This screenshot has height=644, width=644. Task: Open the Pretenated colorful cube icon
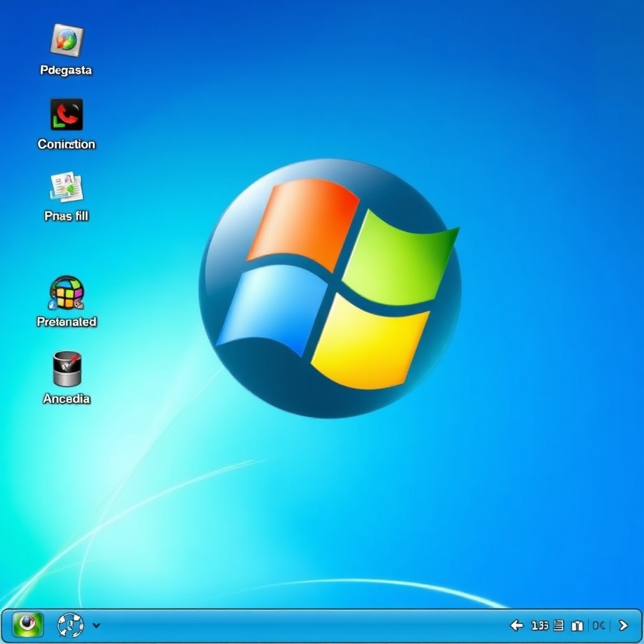(67, 292)
